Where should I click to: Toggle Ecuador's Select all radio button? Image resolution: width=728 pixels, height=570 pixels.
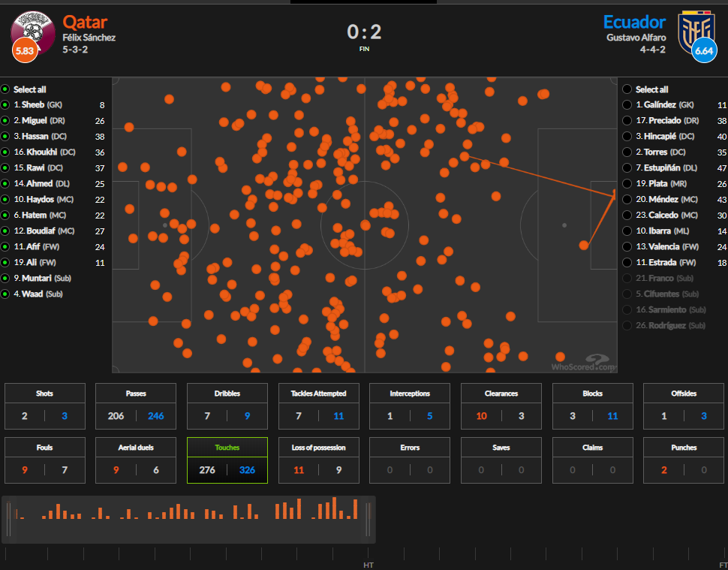[627, 89]
